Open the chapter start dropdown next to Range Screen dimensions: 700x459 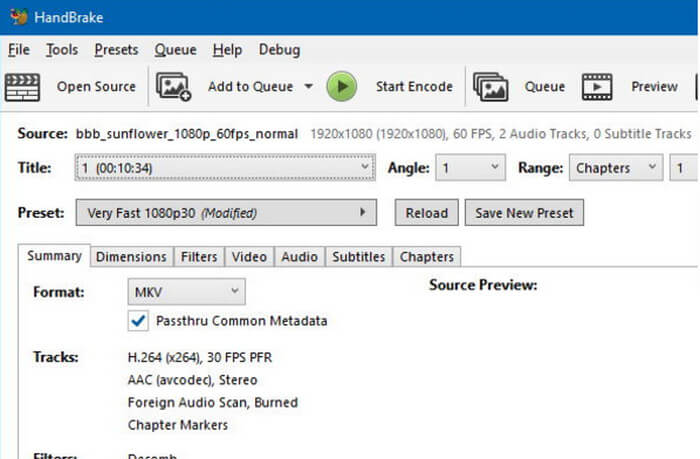pyautogui.click(x=684, y=168)
